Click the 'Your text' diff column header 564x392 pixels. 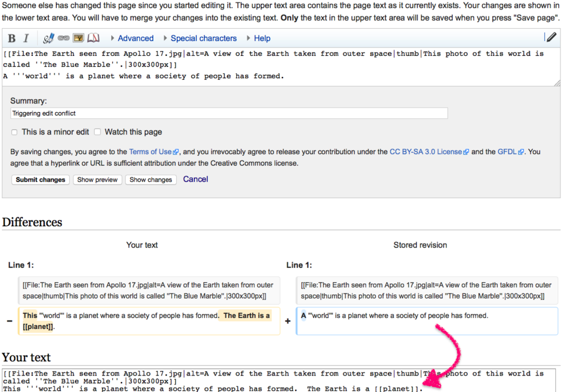pos(142,245)
